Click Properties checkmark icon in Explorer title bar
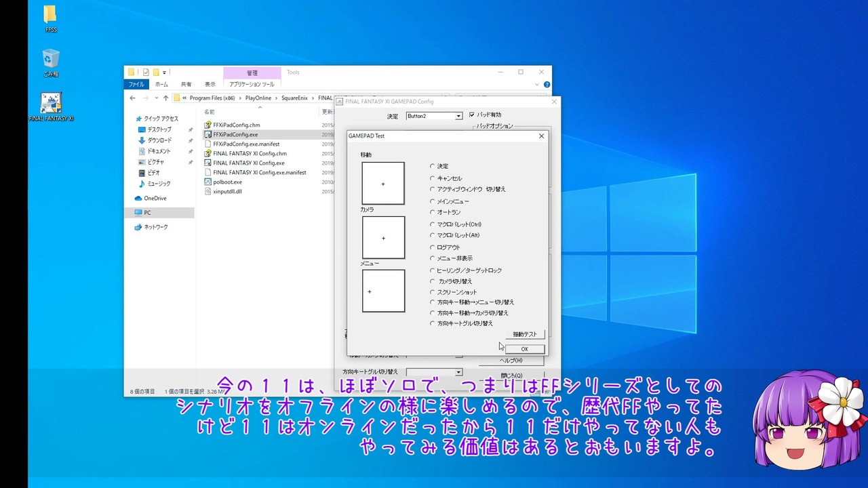Viewport: 868px width, 488px height. (145, 72)
